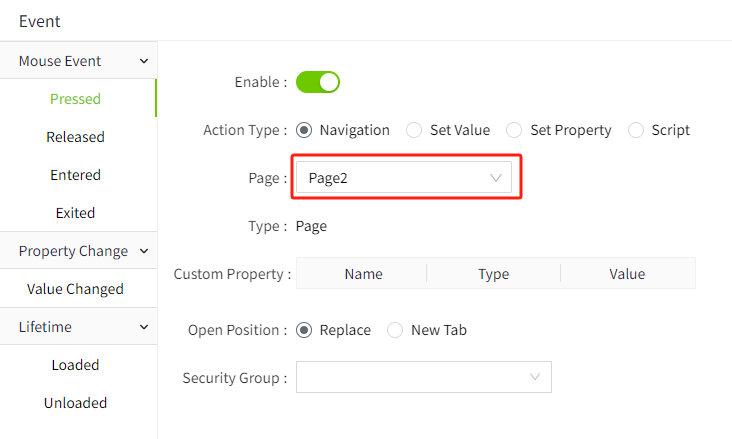732x439 pixels.
Task: Select the Replace open position
Action: tap(305, 330)
